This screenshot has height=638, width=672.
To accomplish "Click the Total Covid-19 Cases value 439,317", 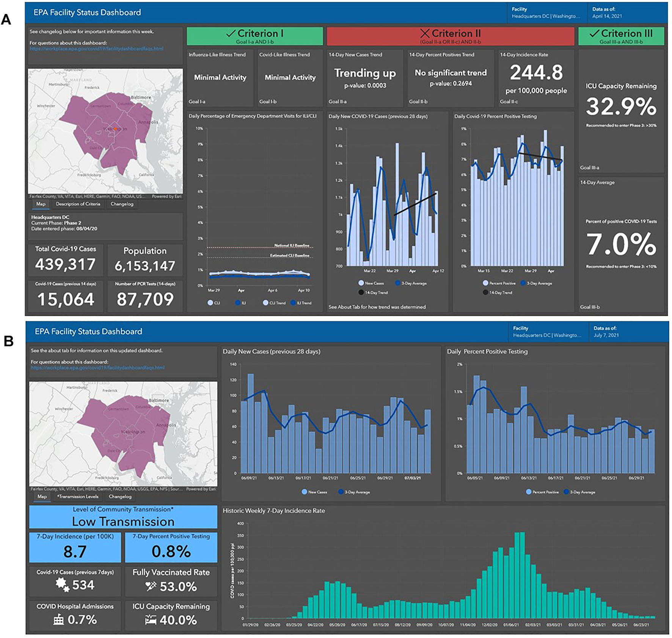I will pyautogui.click(x=65, y=264).
